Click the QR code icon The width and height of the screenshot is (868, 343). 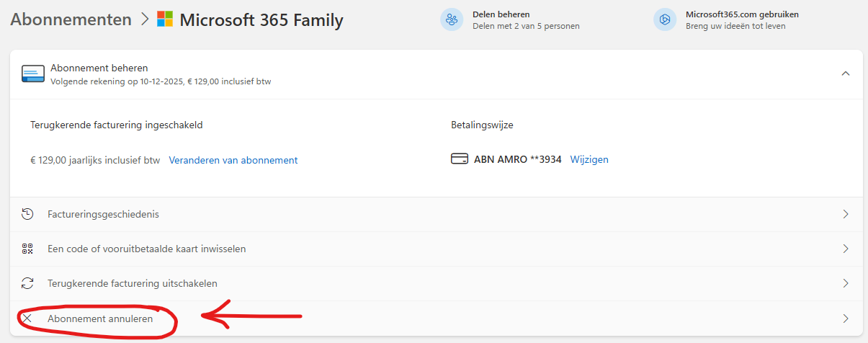tap(27, 249)
